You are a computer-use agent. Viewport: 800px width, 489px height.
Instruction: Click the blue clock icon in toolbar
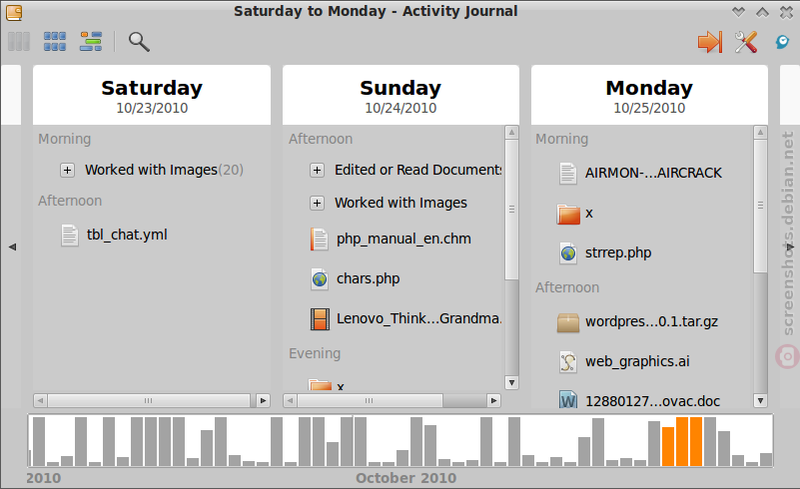pyautogui.click(x=782, y=42)
